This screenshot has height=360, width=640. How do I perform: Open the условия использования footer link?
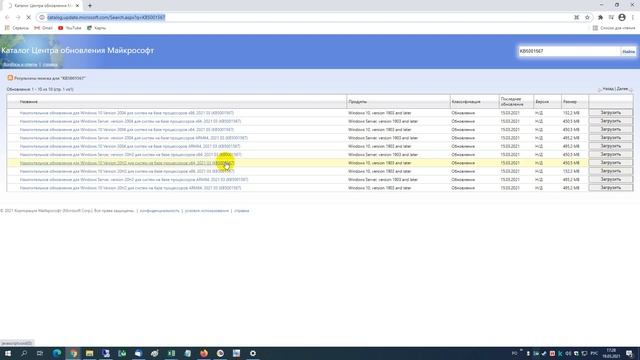click(207, 211)
